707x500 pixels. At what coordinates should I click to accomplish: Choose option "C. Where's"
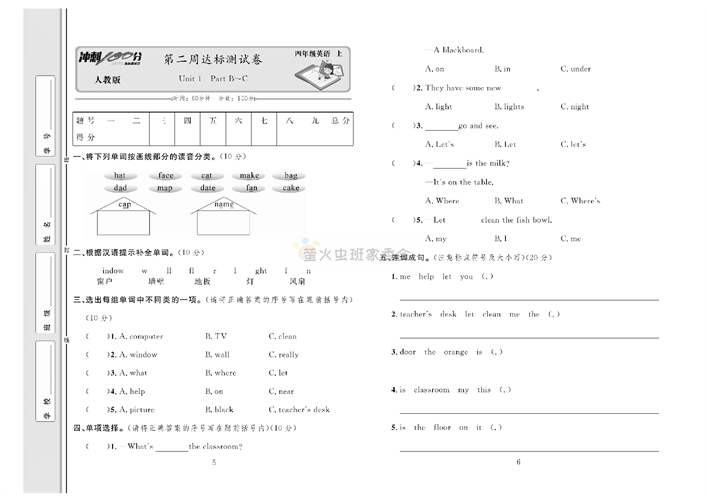pyautogui.click(x=580, y=201)
